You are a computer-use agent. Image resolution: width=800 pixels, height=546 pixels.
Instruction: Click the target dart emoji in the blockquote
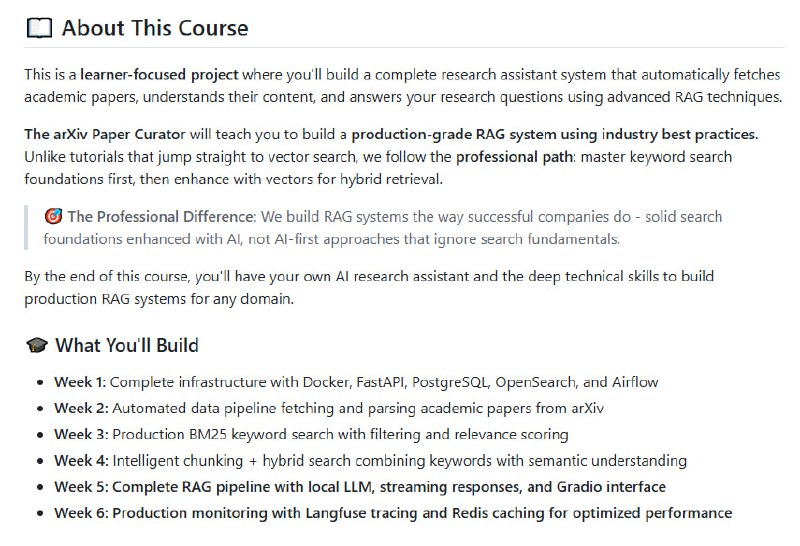click(53, 217)
